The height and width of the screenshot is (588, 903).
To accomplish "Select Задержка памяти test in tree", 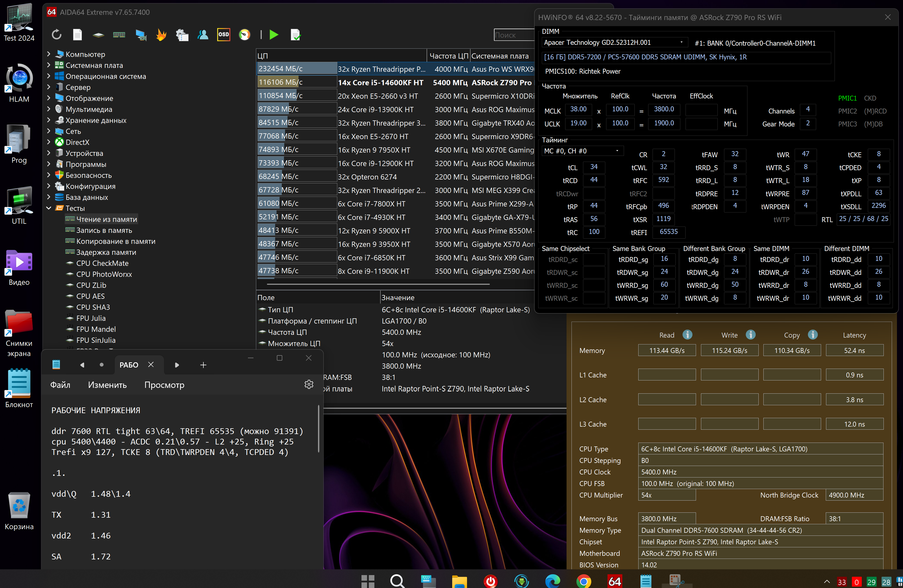I will (106, 252).
